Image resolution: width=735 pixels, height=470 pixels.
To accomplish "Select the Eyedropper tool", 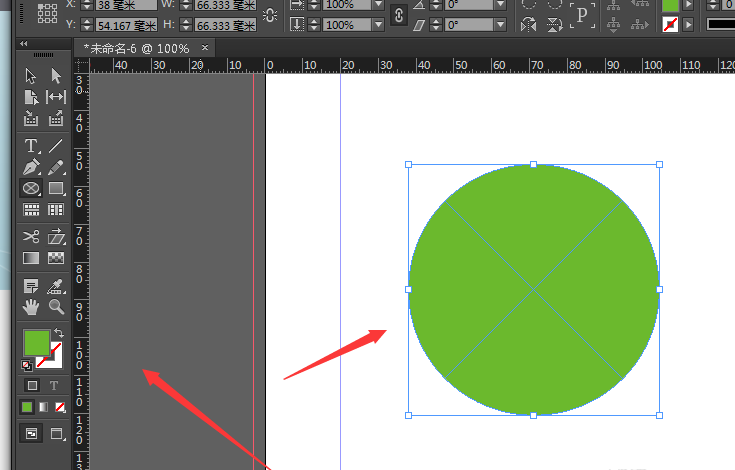I will pos(56,287).
